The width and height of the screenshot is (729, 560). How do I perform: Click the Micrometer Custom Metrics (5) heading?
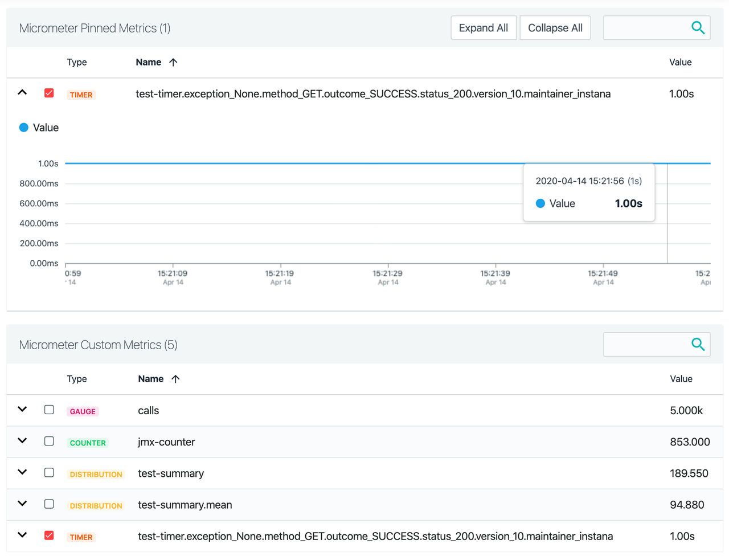tap(98, 345)
